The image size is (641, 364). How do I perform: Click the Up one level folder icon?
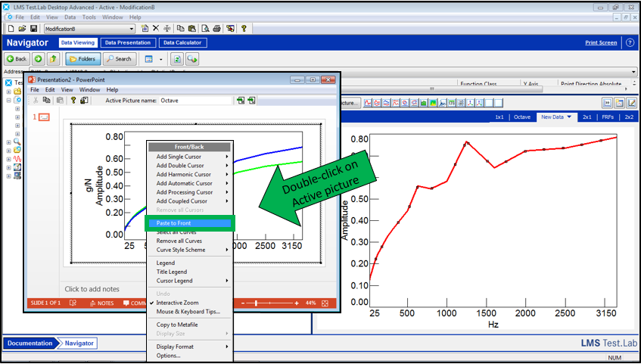pyautogui.click(x=53, y=59)
